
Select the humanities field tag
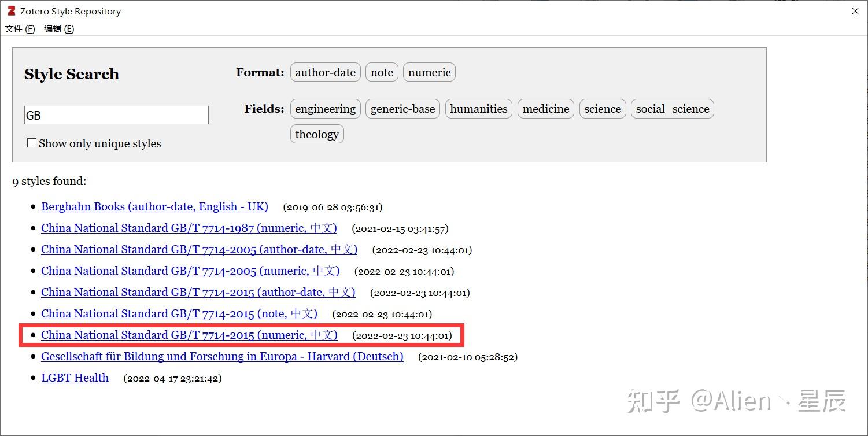point(479,109)
